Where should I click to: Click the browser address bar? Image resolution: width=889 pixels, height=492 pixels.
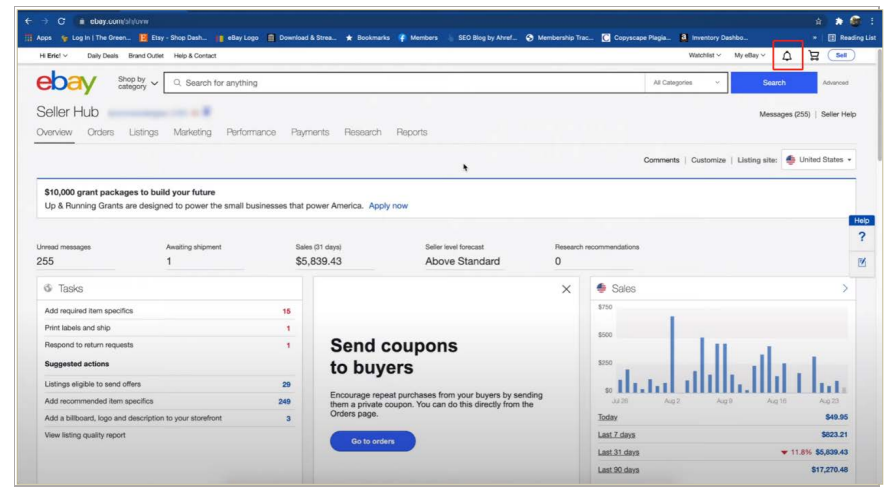pos(442,21)
